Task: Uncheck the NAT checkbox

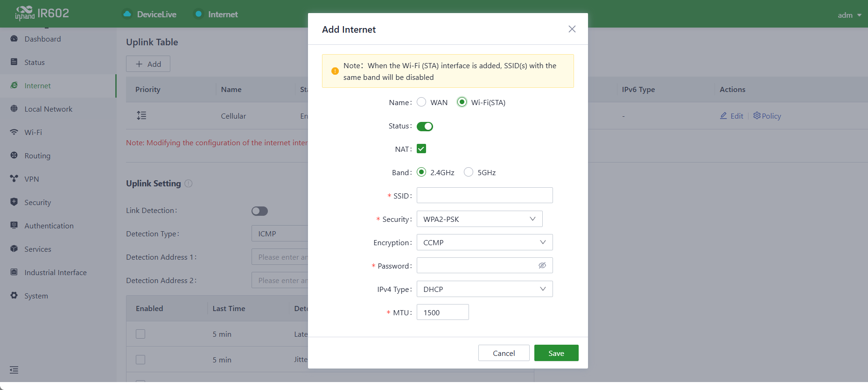Action: point(421,149)
